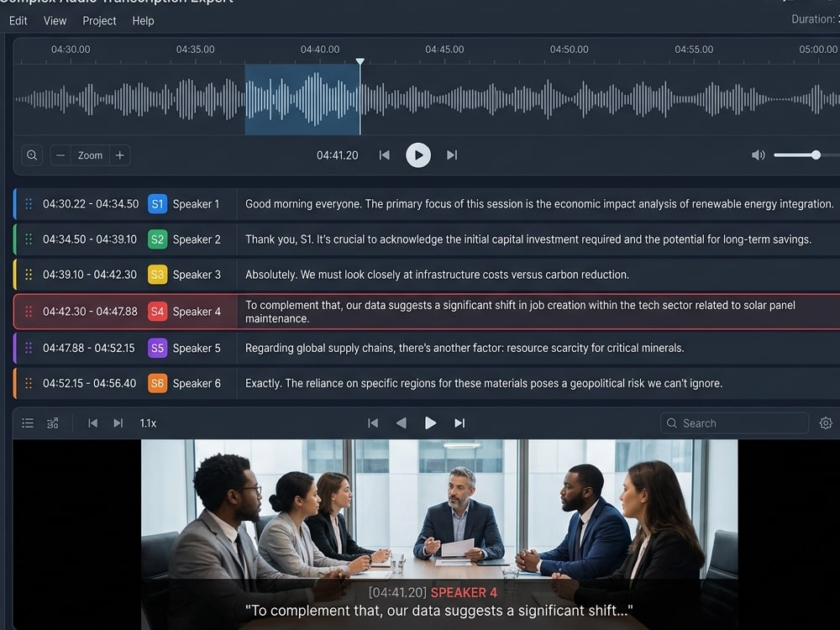Select the Speaker 2 name label
The image size is (840, 630).
(x=197, y=239)
